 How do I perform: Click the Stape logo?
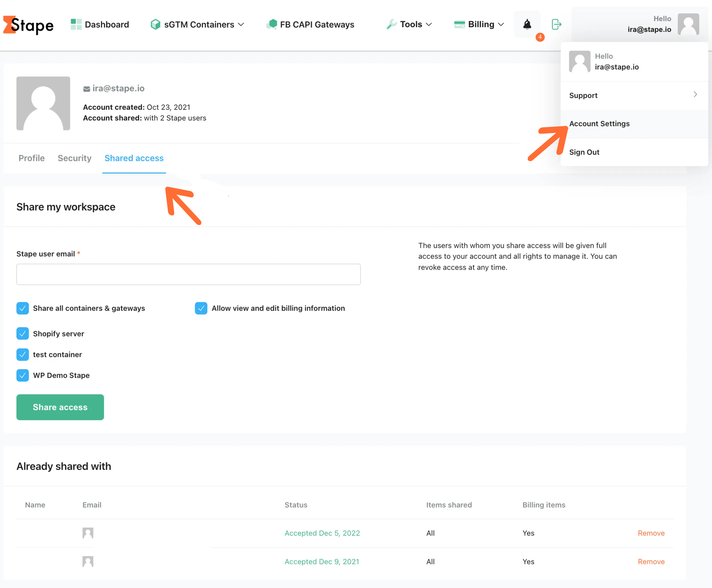pos(28,25)
